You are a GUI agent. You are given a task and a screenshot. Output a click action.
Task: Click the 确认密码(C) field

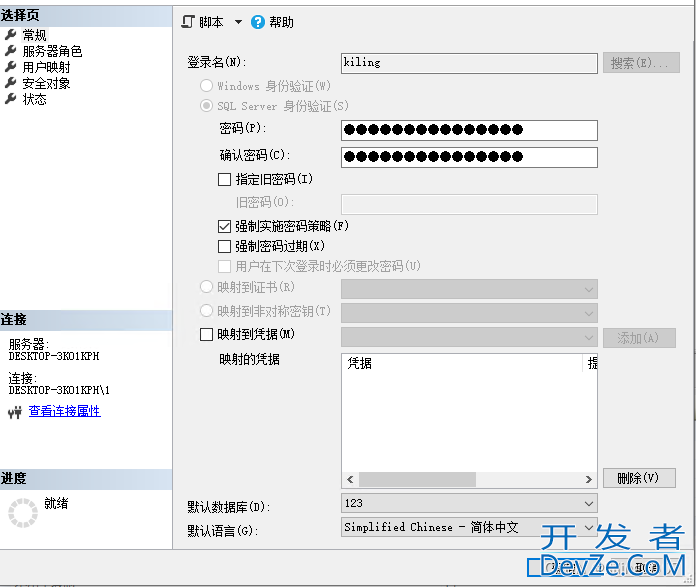[x=469, y=157]
